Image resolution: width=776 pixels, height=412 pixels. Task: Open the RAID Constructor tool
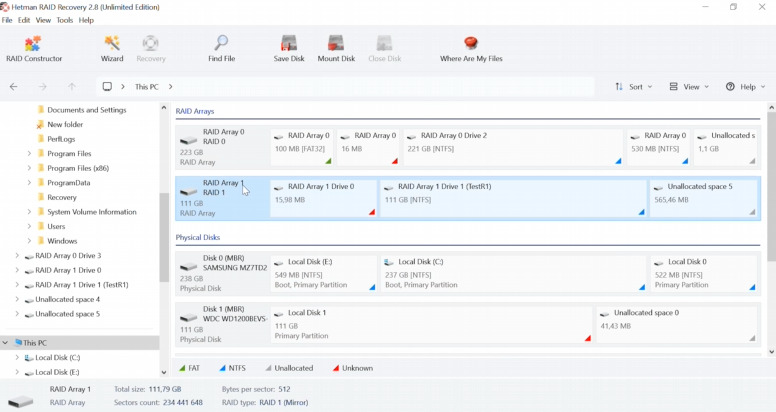coord(34,49)
